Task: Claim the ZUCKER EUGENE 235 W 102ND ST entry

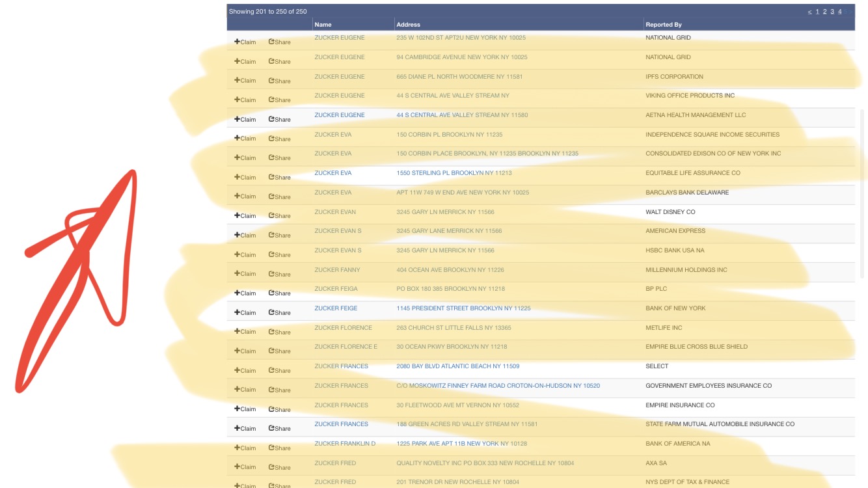Action: tap(245, 42)
